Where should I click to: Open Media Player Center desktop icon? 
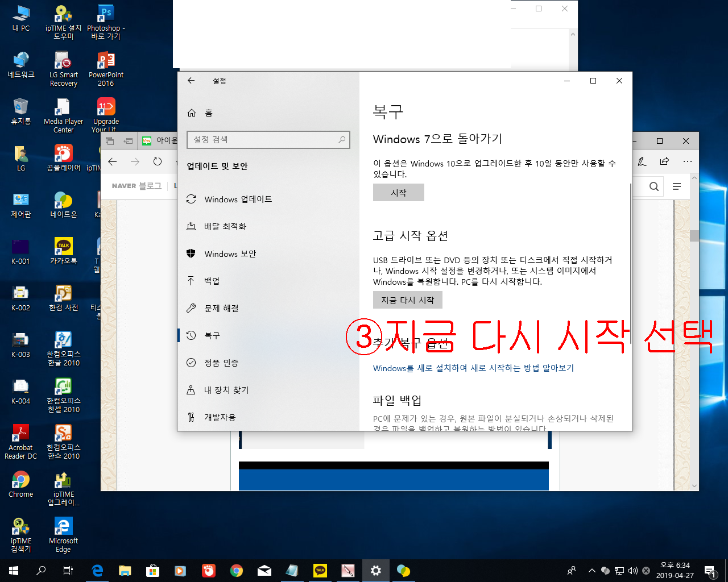tap(64, 115)
